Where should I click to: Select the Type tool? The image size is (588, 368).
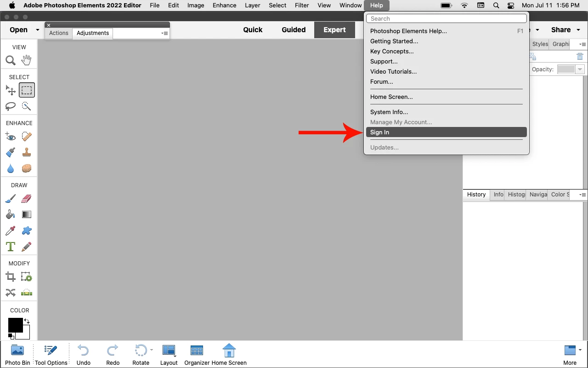pyautogui.click(x=11, y=247)
